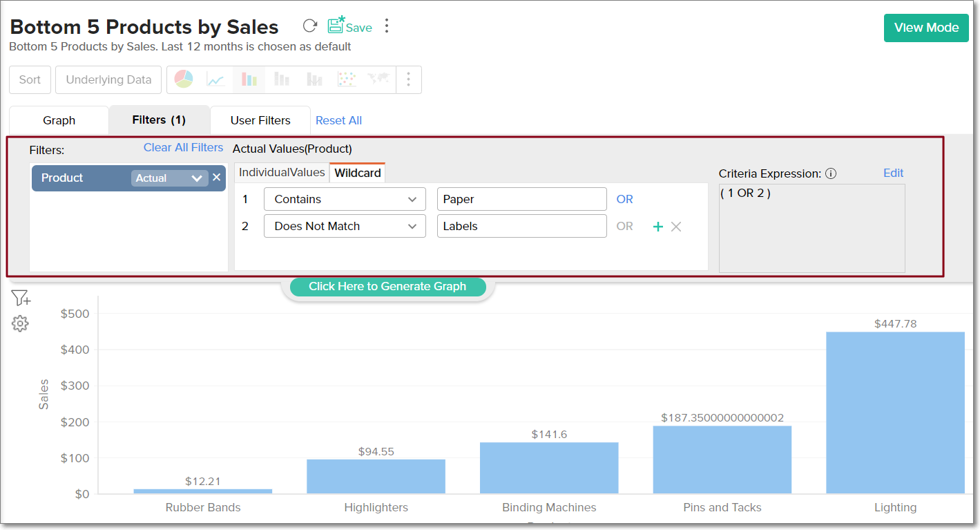Add a new wildcard condition with plus icon

[x=657, y=227]
